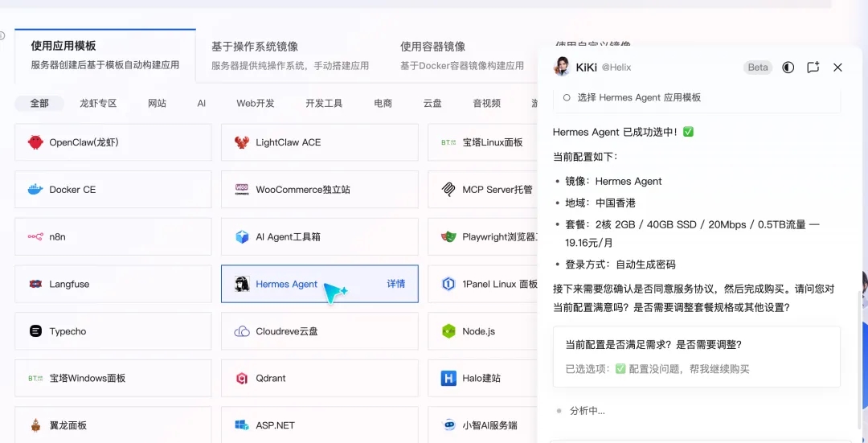Click KiKi's avatar picture
This screenshot has height=443, width=868.
tap(561, 67)
